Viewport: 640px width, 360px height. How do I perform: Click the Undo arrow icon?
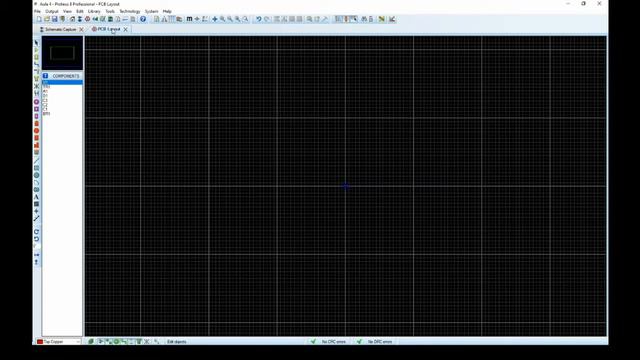[x=258, y=19]
